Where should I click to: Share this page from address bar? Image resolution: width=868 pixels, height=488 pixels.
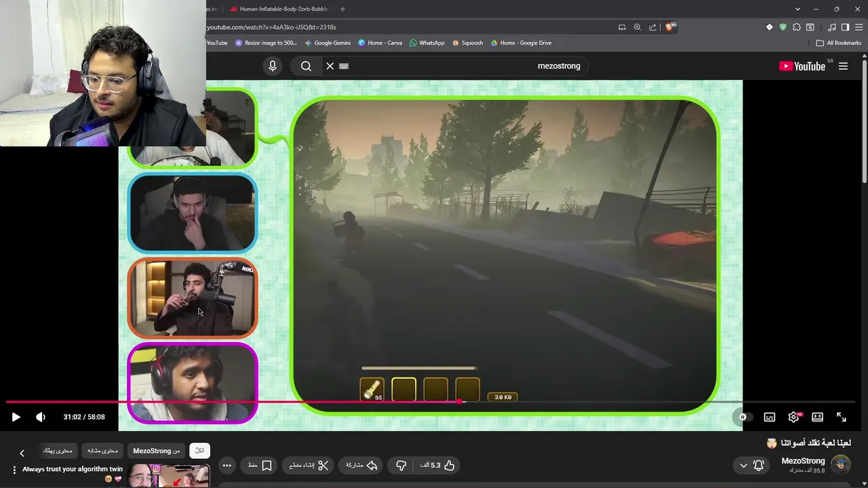[652, 27]
